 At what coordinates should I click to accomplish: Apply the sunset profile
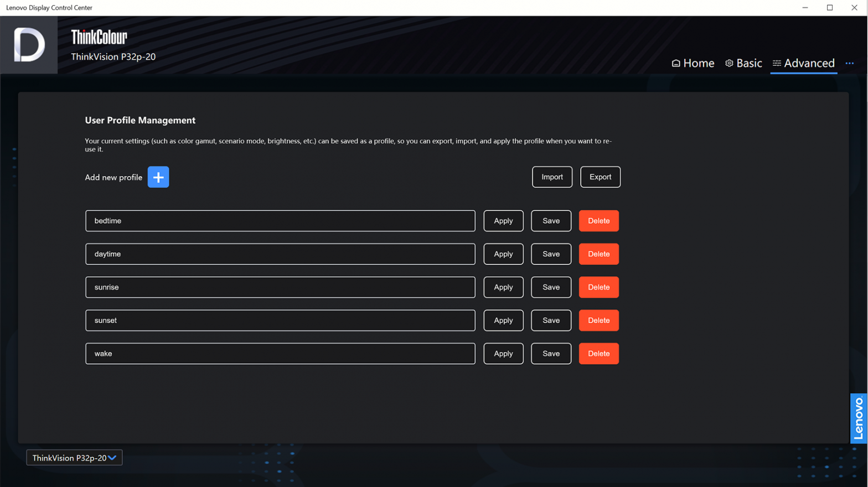click(503, 320)
